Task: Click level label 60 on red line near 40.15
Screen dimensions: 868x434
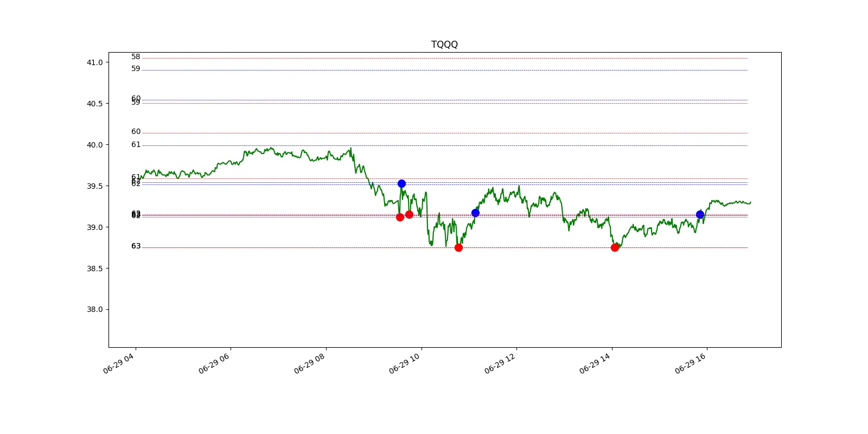Action: pos(136,132)
